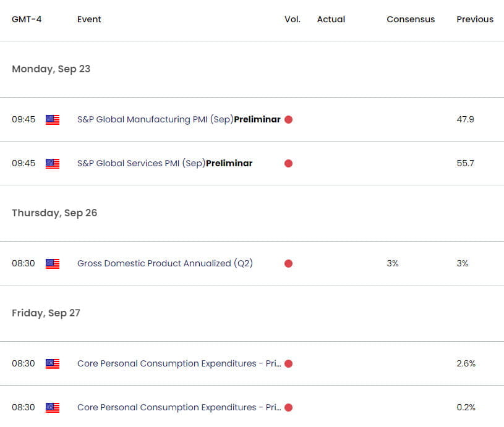
Task: Select the Monday, Sep 23 date heading
Action: coord(51,69)
